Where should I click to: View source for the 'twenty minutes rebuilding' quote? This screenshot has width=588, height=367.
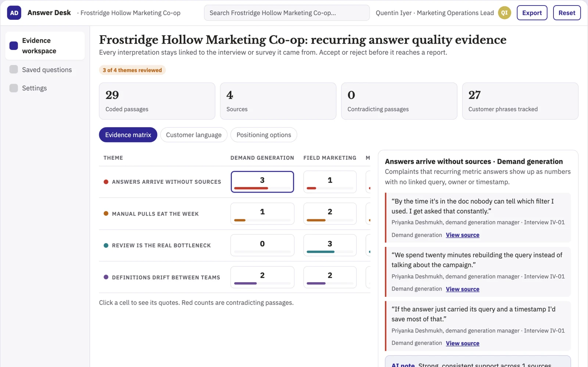(463, 289)
